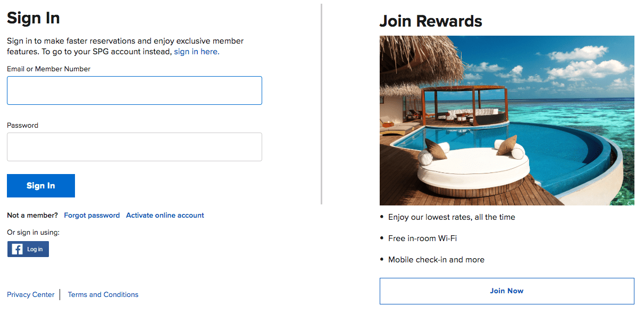Image resolution: width=644 pixels, height=322 pixels.
Task: Click the Facebook logo Log in button
Action: coord(28,249)
